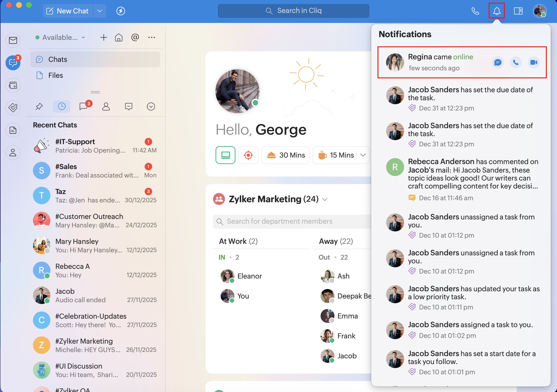The height and width of the screenshot is (392, 557).
Task: Open the notifications bell icon
Action: 496,11
